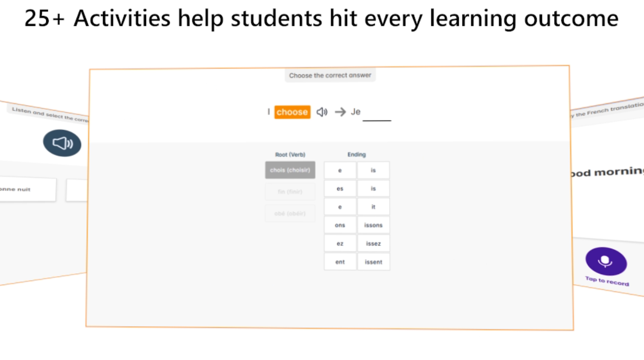Viewport: 644px width, 360px height.
Task: Select the "it" ending tile
Action: [x=373, y=207]
